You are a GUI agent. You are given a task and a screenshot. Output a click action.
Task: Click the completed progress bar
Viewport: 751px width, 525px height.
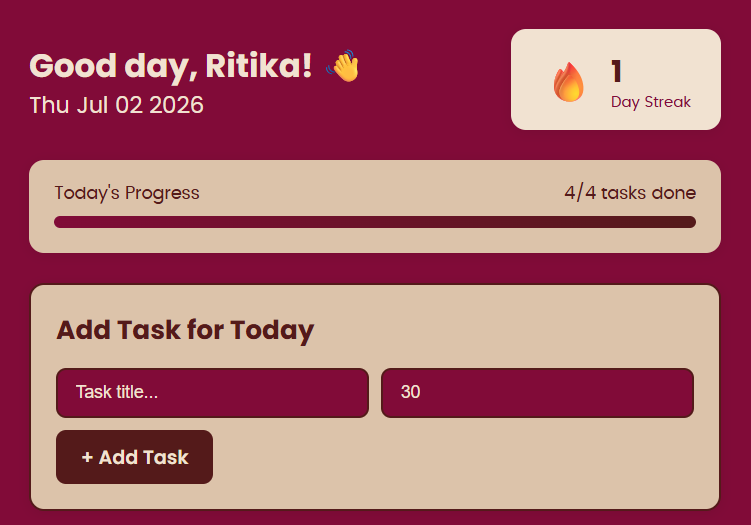tap(375, 222)
